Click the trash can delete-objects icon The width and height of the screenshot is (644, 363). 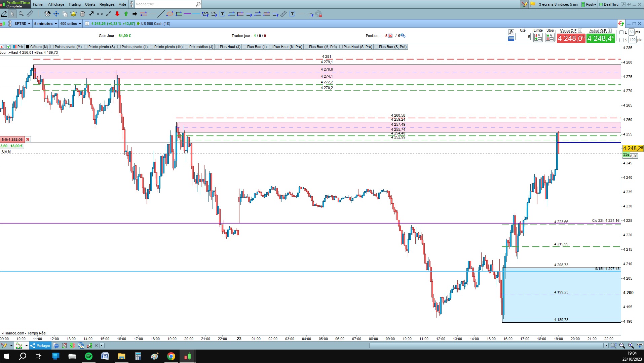tap(82, 14)
